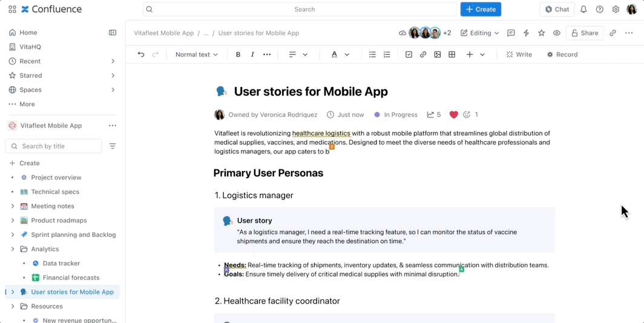Insert a bullet list

coord(372,54)
